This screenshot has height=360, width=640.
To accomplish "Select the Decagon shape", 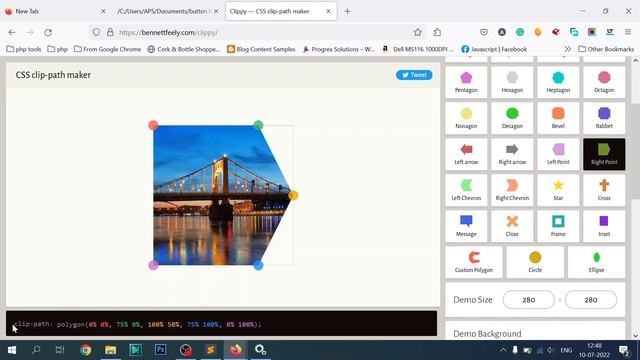I will click(x=512, y=118).
